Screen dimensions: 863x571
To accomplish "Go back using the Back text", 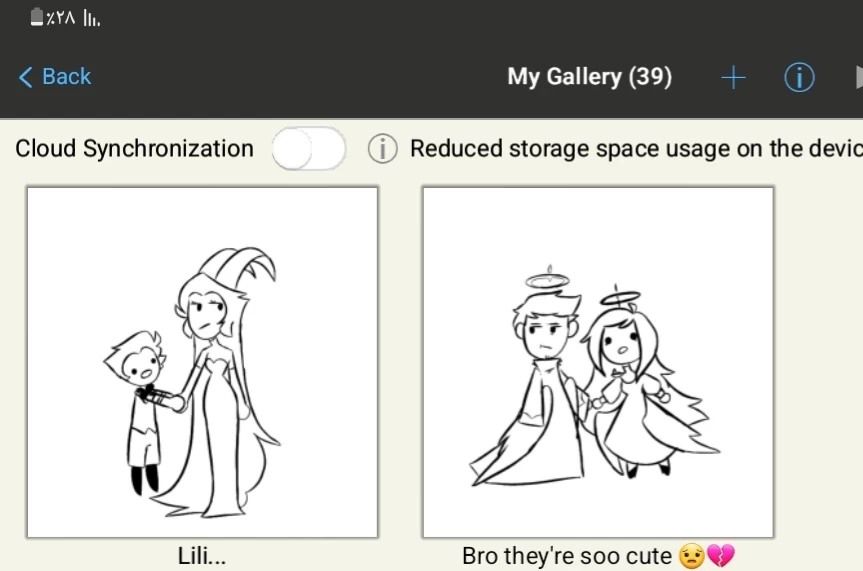I will pyautogui.click(x=67, y=77).
